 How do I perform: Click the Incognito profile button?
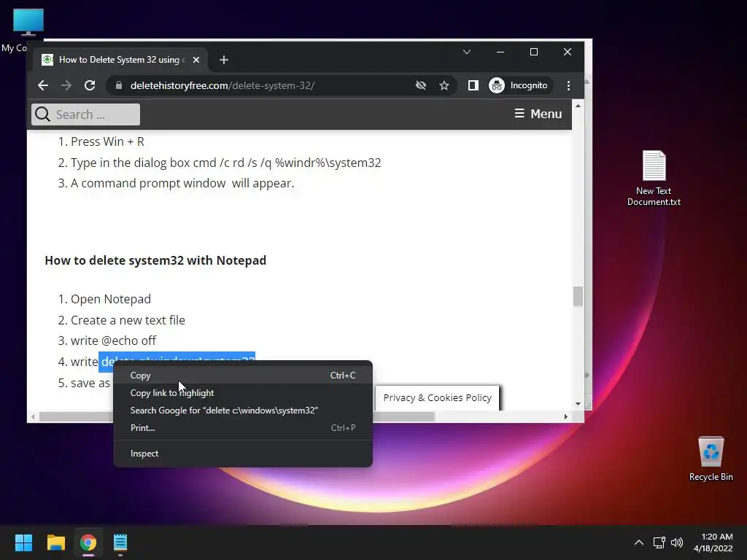pos(519,85)
